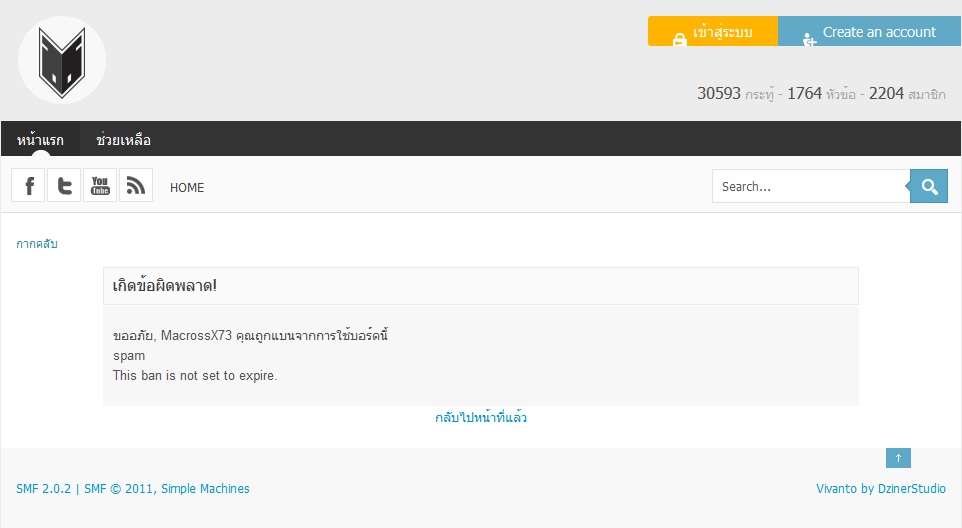
Task: Open the SMF 2.0.2 footer link
Action: pos(44,489)
